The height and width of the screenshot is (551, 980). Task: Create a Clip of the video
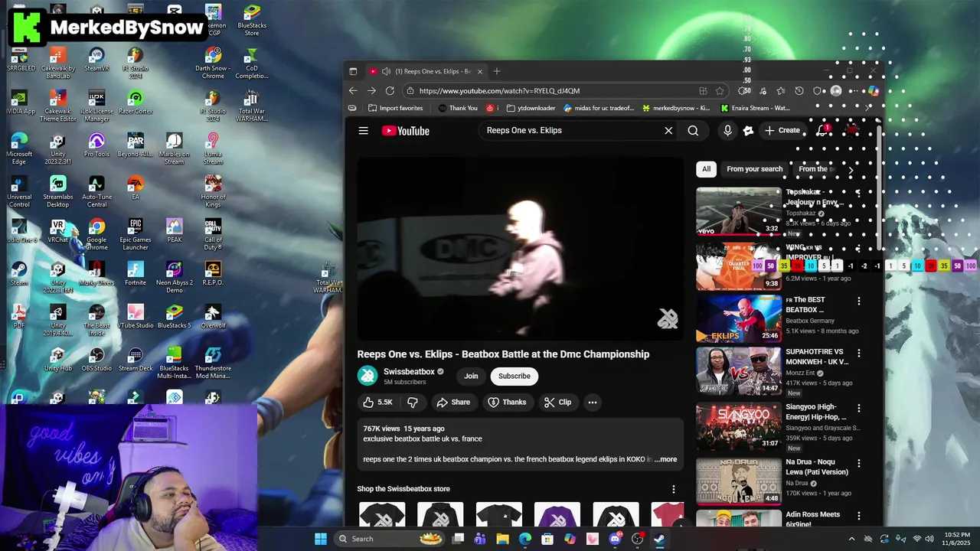point(557,403)
